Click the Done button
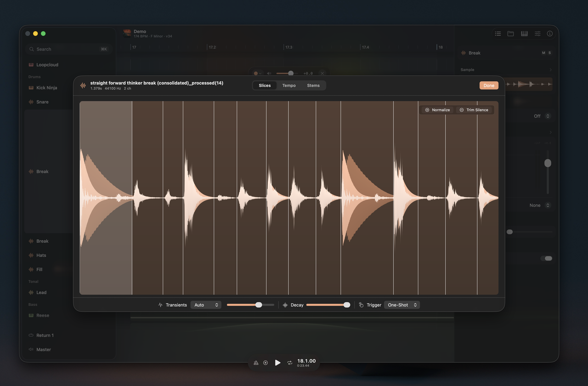Image resolution: width=588 pixels, height=386 pixels. [x=489, y=85]
